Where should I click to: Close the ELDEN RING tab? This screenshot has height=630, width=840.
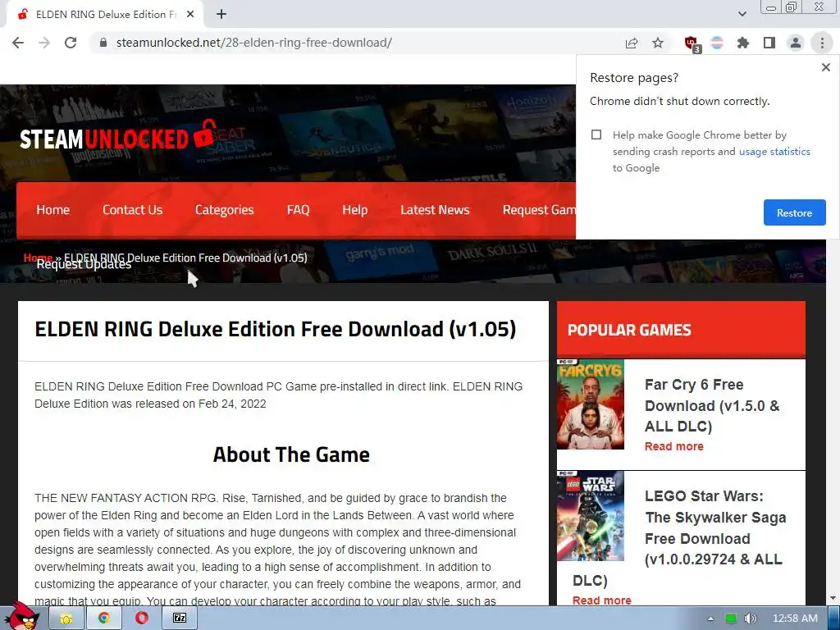(x=190, y=15)
